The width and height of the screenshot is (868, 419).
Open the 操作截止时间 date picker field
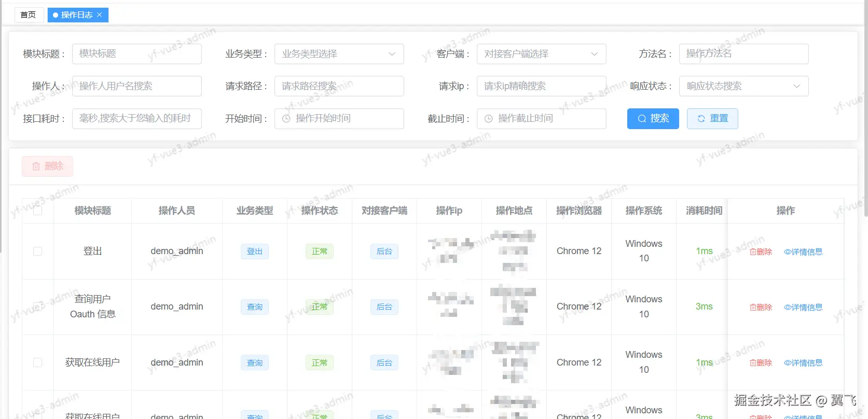(541, 119)
